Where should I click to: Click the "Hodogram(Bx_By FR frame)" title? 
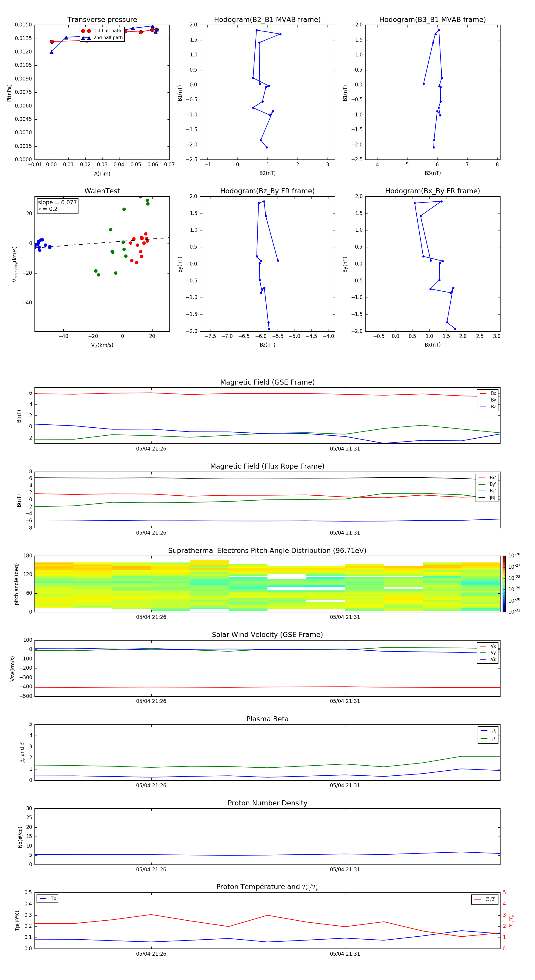[432, 191]
